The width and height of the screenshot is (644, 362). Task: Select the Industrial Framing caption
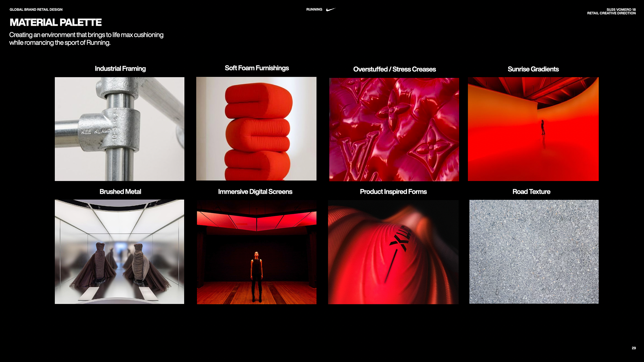120,69
